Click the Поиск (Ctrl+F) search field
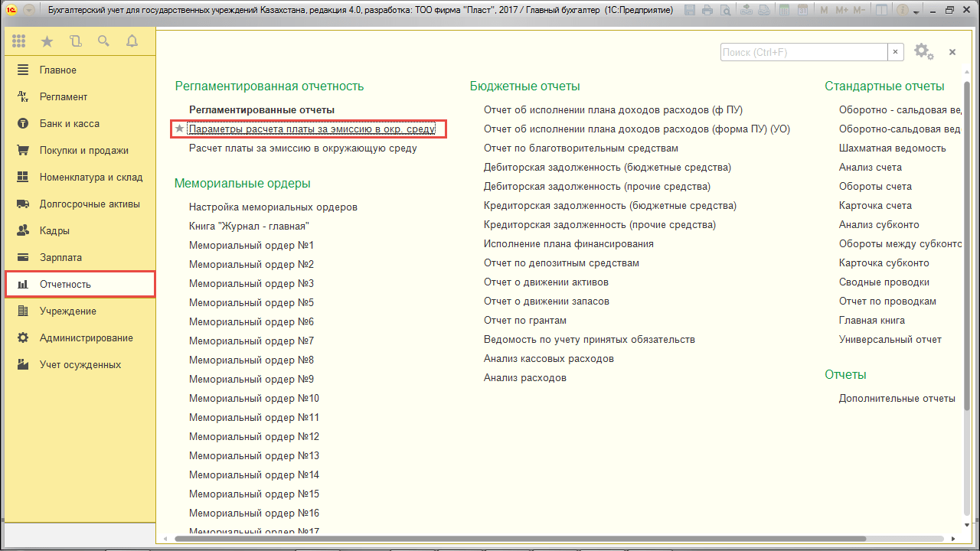The height and width of the screenshot is (551, 980). tap(802, 52)
